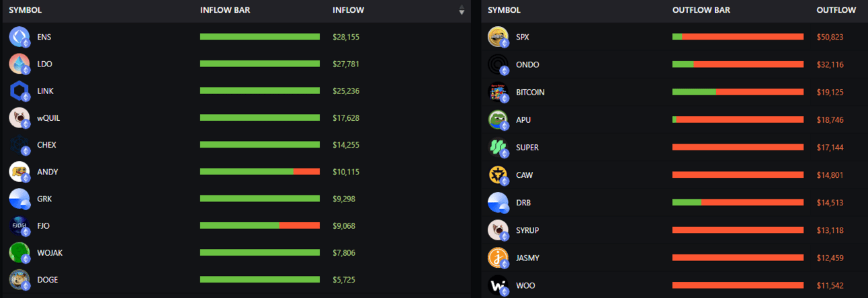The height and width of the screenshot is (298, 868).
Task: Click the OUTFLOW column header
Action: (x=836, y=10)
